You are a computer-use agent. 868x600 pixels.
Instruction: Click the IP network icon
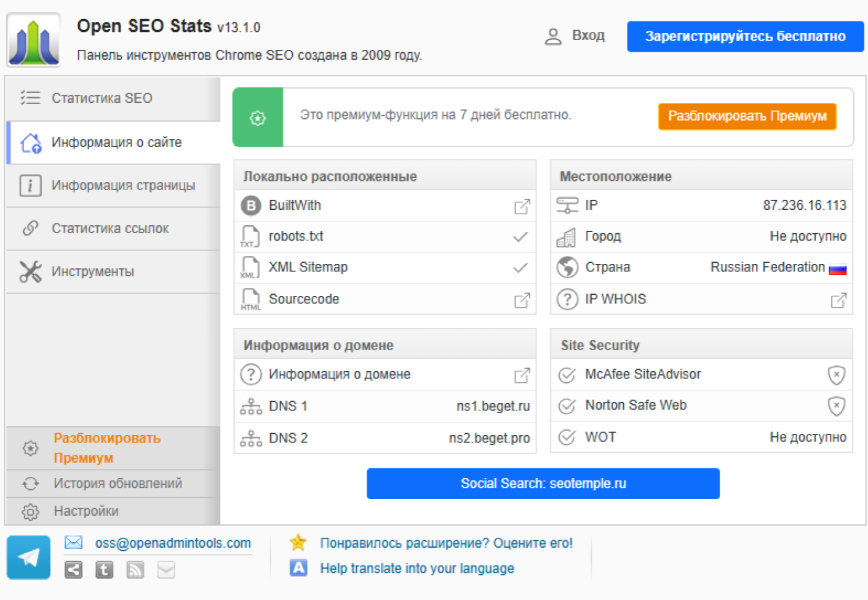pos(567,206)
